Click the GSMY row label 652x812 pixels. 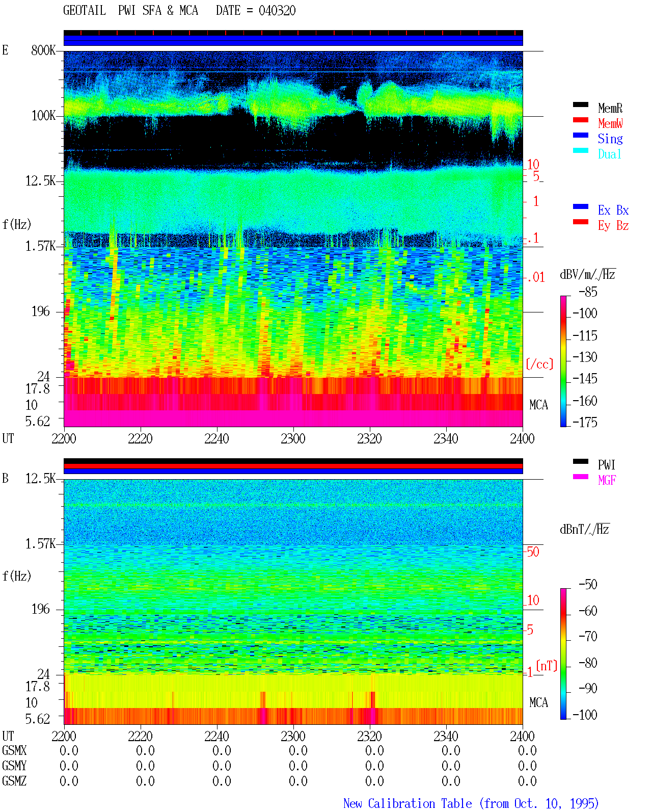14,766
